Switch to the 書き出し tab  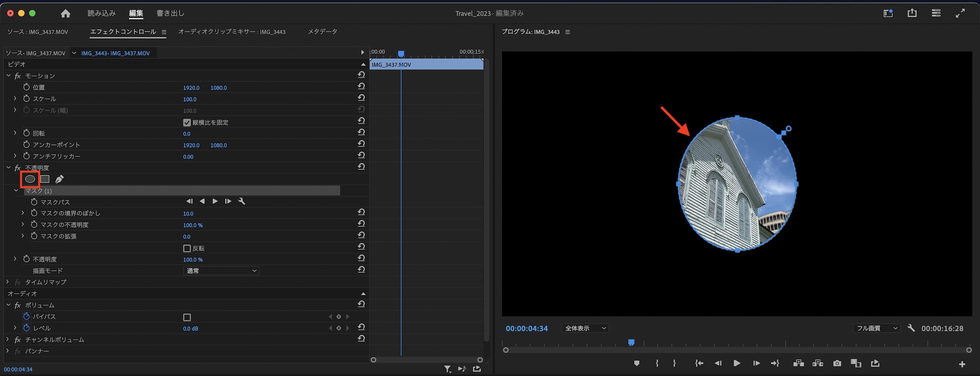[x=170, y=13]
